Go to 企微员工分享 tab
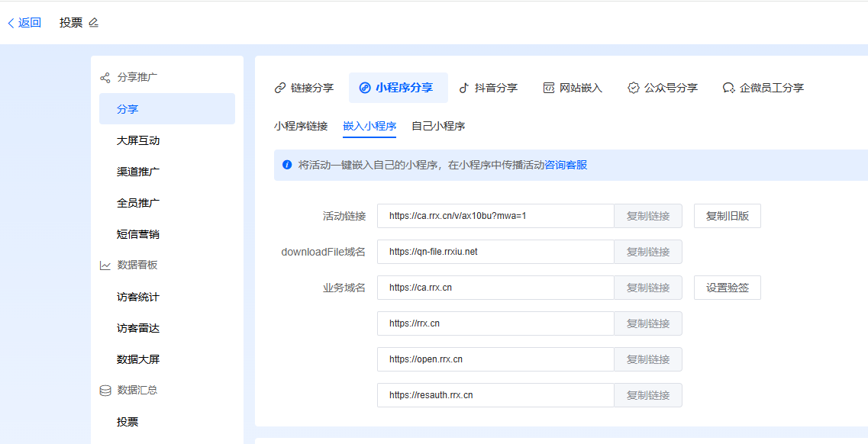 [763, 88]
